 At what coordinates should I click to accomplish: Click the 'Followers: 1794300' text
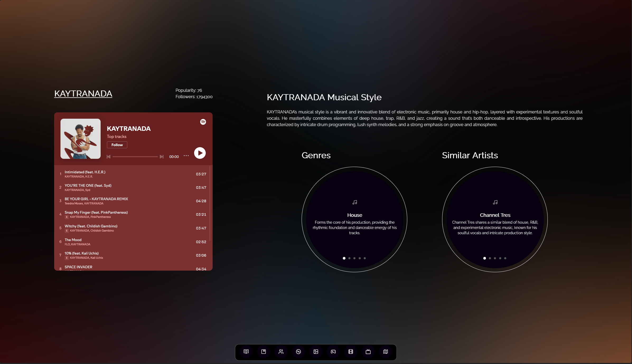tap(194, 97)
